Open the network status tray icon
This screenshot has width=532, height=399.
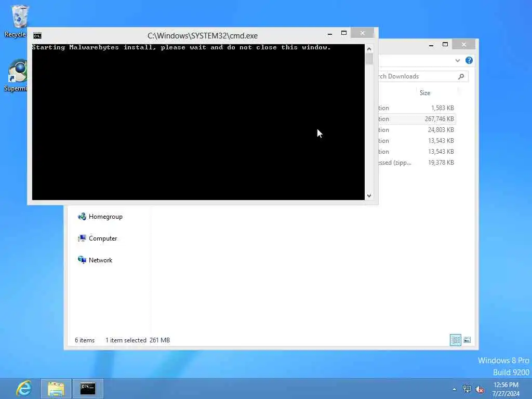click(467, 389)
